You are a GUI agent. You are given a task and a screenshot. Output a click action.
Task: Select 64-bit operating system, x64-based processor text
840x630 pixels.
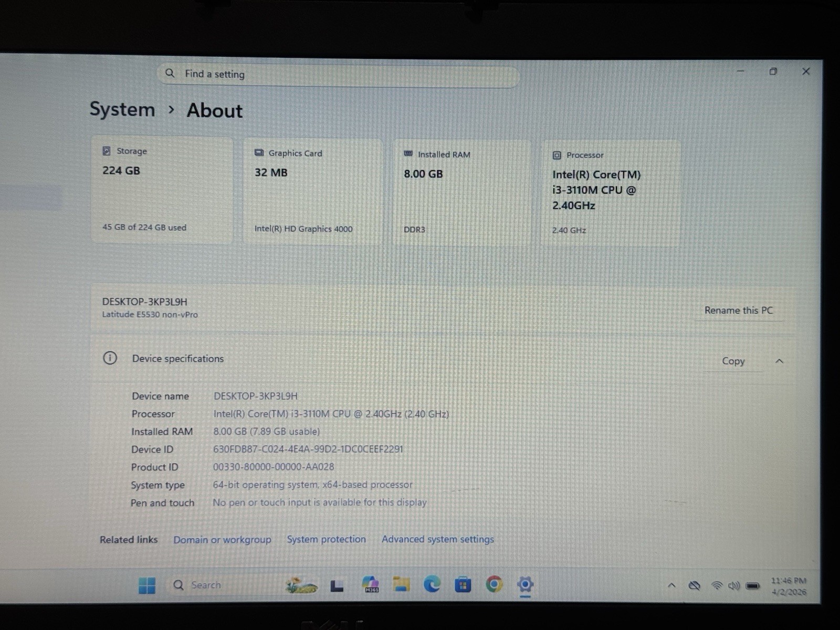pos(312,485)
